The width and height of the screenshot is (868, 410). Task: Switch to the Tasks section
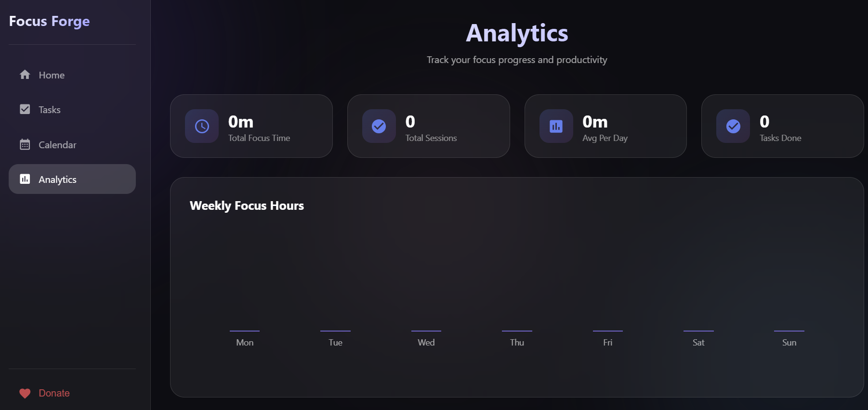(x=49, y=109)
